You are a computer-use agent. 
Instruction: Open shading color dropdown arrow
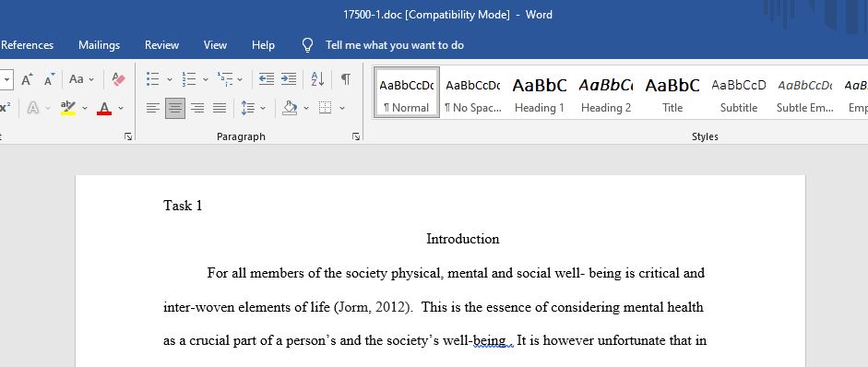coord(306,109)
